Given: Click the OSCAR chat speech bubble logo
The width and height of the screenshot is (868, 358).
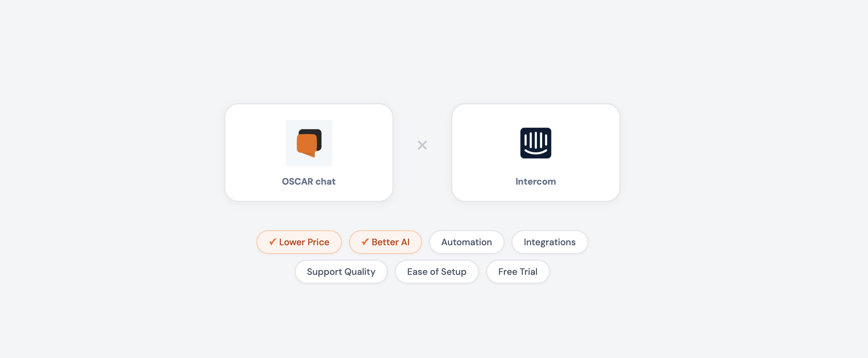Looking at the screenshot, I should 309,143.
